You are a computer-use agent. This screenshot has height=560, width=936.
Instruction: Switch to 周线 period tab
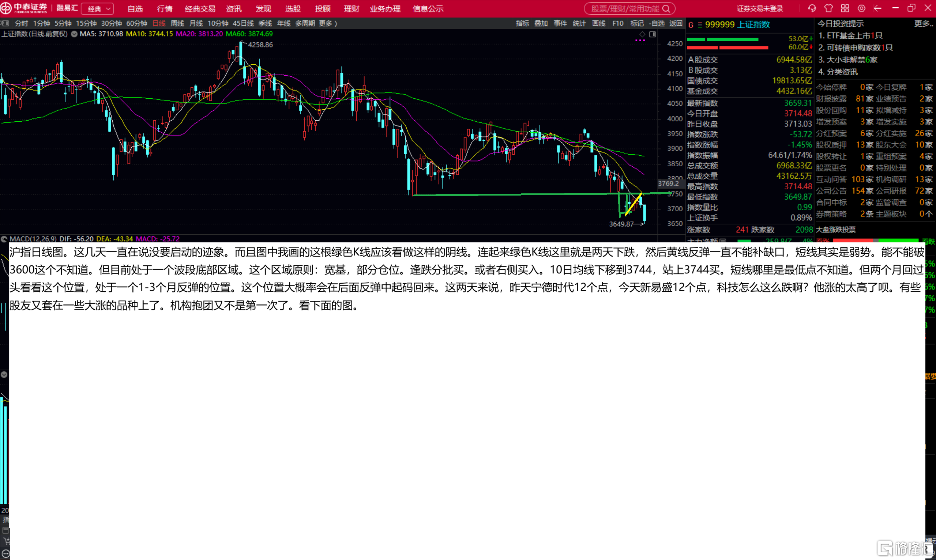tap(177, 23)
